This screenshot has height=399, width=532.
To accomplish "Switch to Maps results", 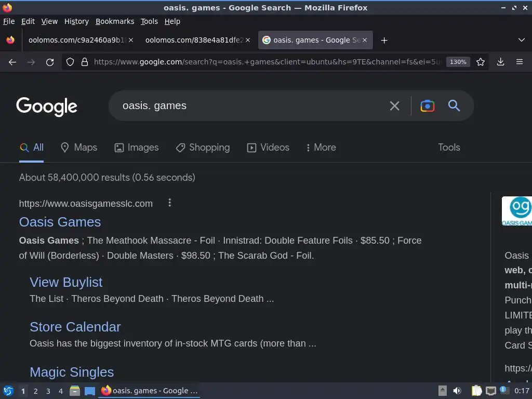I will click(79, 148).
